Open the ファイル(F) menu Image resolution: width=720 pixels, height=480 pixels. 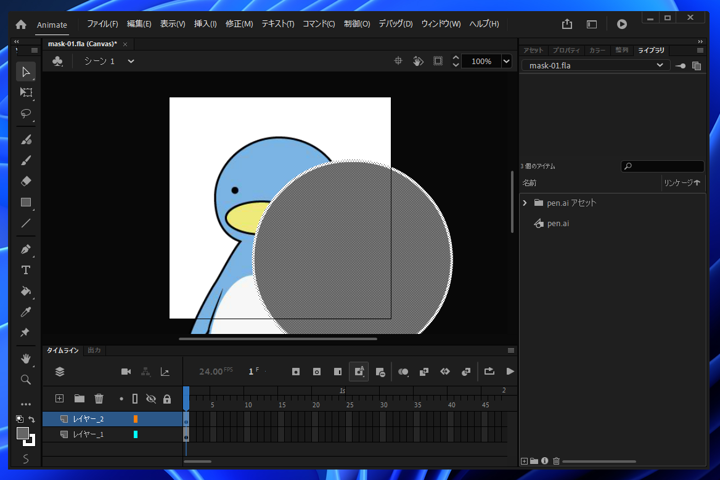102,24
